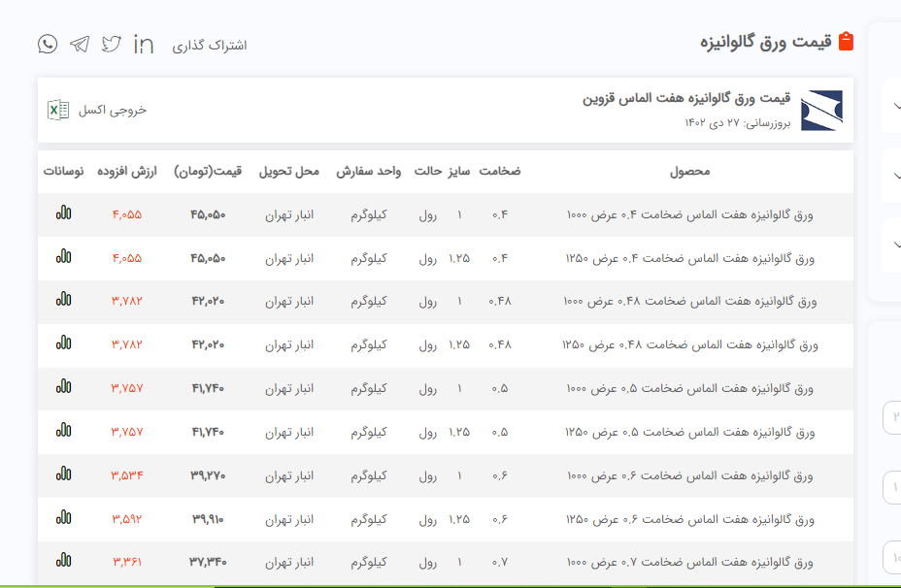Image resolution: width=901 pixels, height=588 pixels.
Task: Share the page via WhatsApp icon
Action: pyautogui.click(x=48, y=44)
